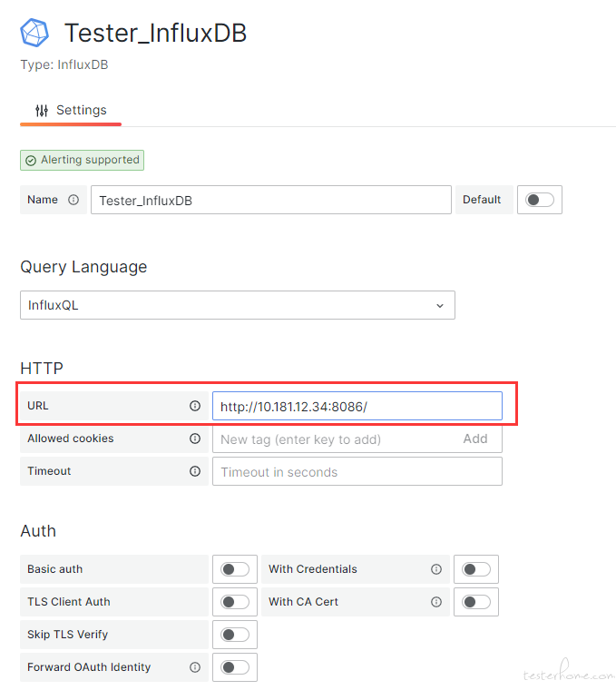Edit the Name field Tester_InfluxDB
This screenshot has height=690, width=616.
pos(271,200)
